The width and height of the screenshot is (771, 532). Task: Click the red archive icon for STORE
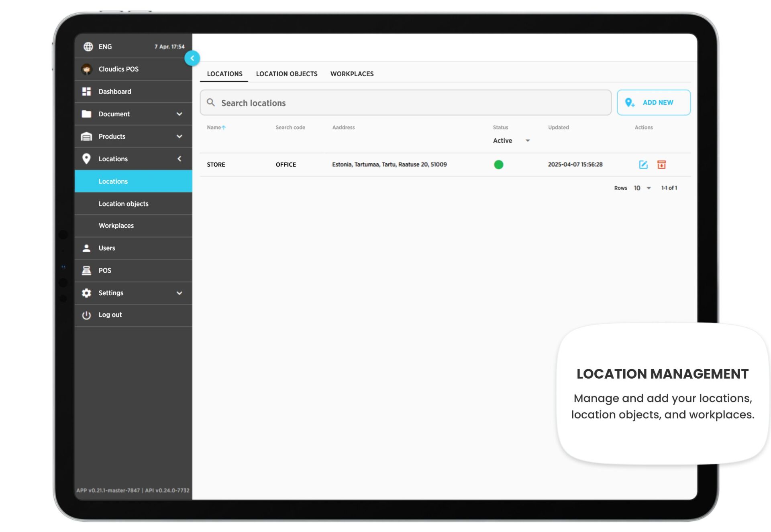[661, 164]
